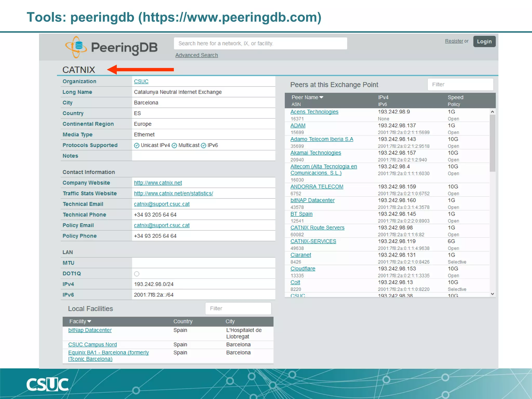Click the CSUC logo in the footer

[x=48, y=384]
